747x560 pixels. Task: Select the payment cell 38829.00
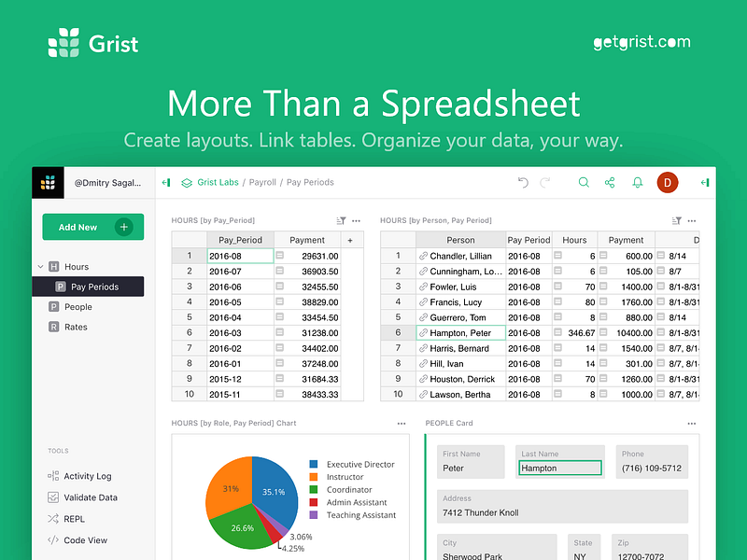(x=307, y=301)
